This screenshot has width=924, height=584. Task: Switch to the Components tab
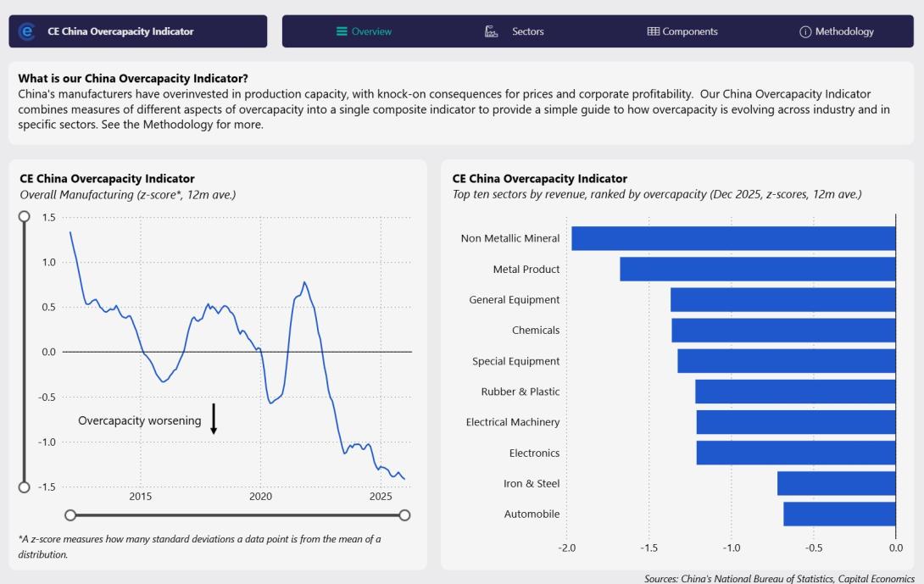point(689,31)
